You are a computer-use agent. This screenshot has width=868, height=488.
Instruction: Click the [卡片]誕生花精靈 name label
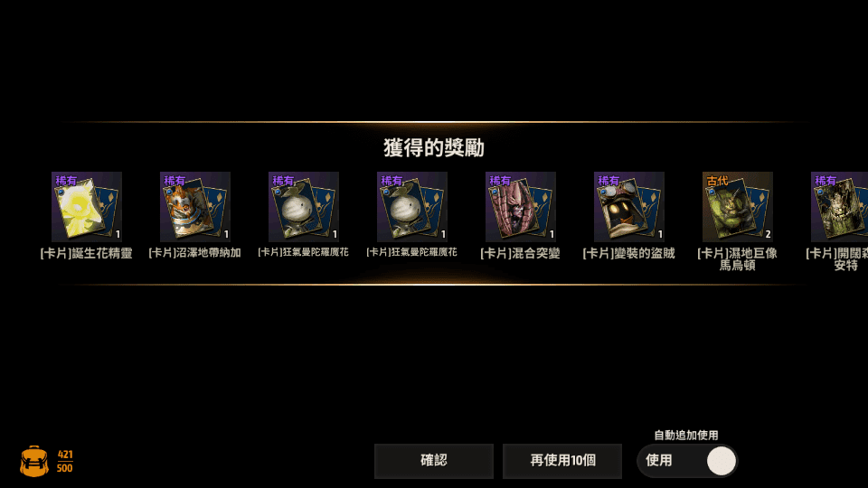pyautogui.click(x=87, y=253)
